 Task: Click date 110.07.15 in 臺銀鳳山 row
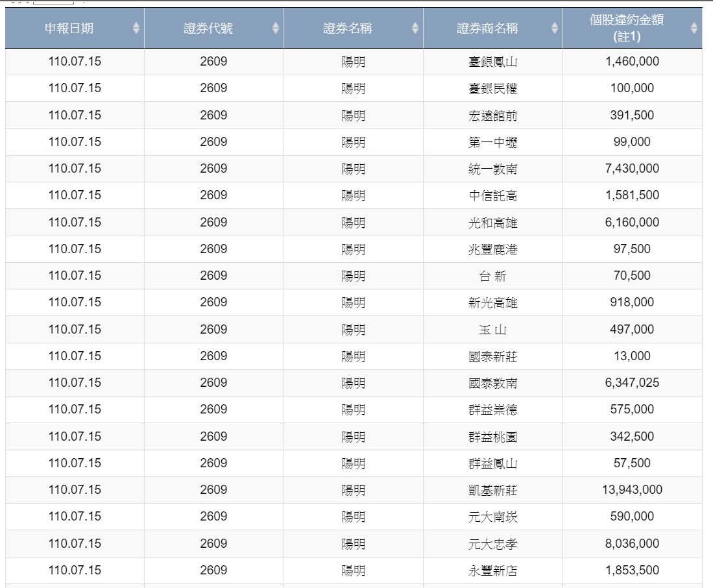tap(75, 62)
